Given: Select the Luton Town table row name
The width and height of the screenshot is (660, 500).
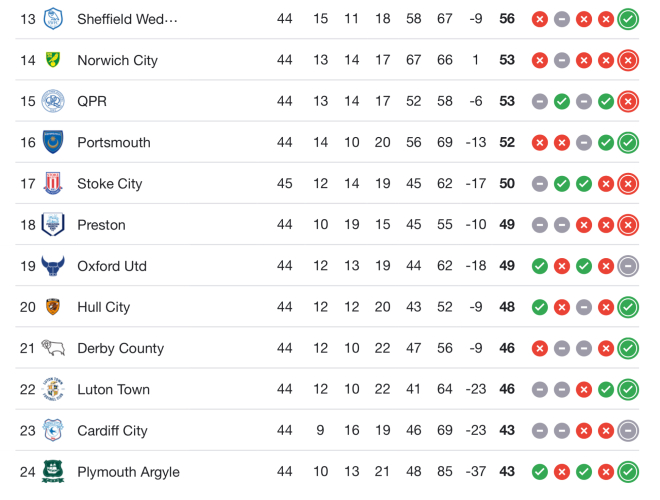Looking at the screenshot, I should 113,390.
